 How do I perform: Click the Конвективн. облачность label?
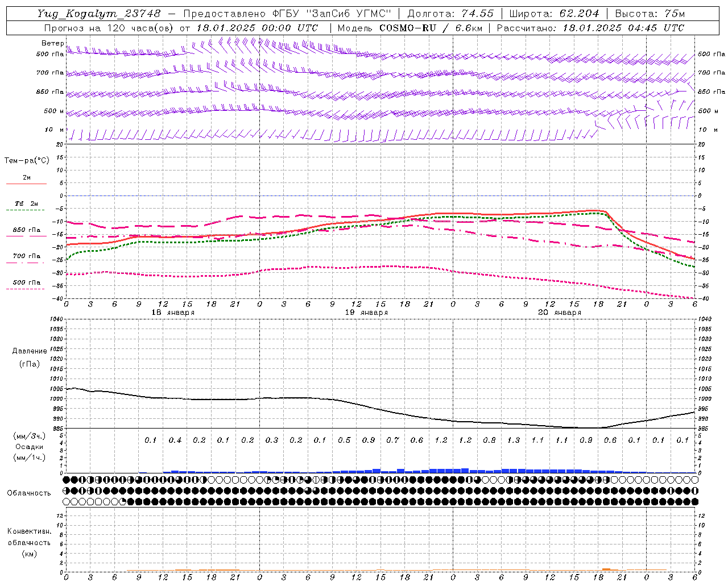(x=29, y=542)
